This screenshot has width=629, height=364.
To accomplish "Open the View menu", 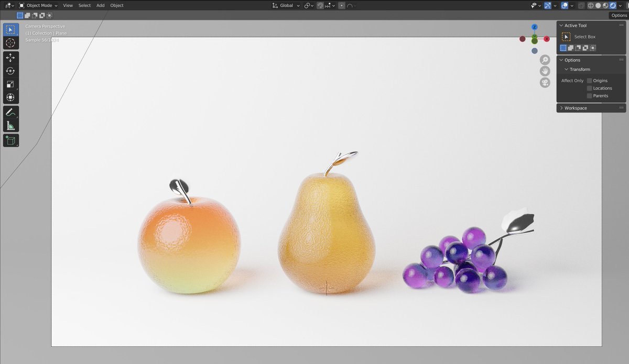I will tap(68, 5).
